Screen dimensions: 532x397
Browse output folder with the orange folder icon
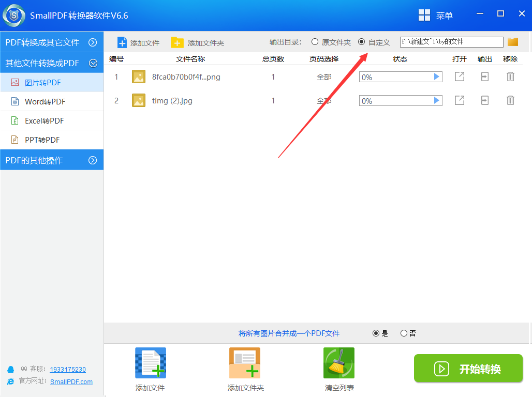click(513, 42)
